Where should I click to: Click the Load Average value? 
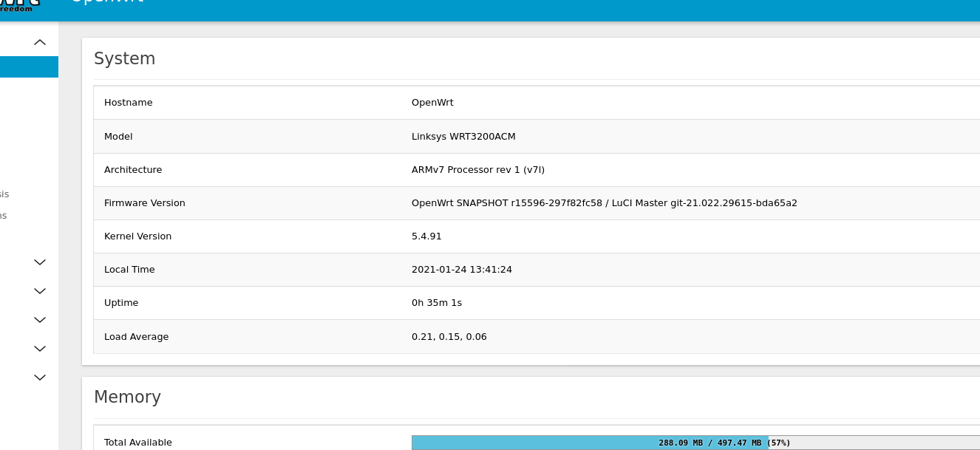[447, 336]
